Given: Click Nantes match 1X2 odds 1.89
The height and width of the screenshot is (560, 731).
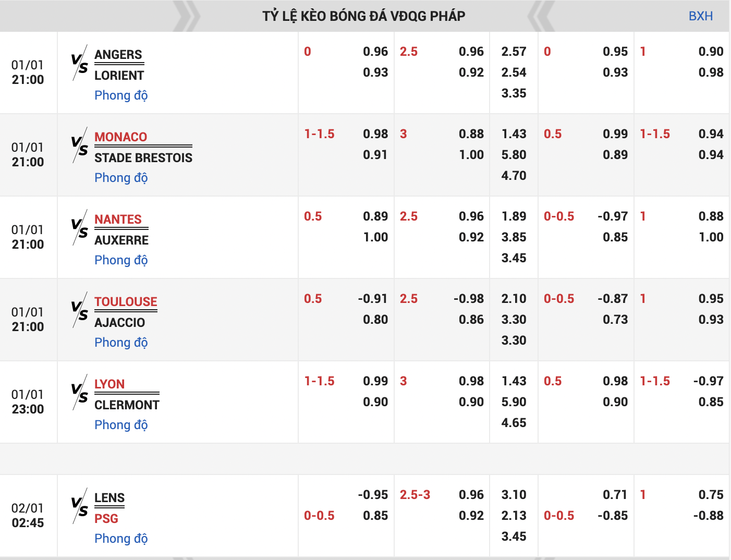Looking at the screenshot, I should 514,216.
